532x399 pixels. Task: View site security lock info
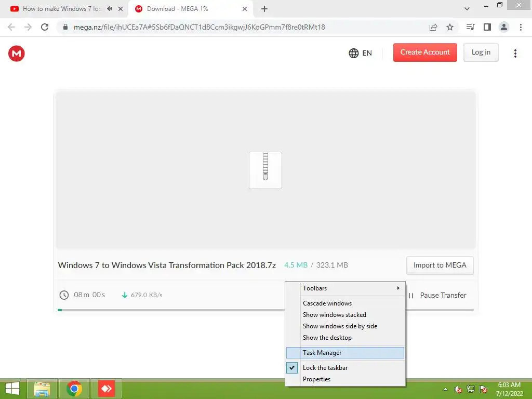[65, 27]
